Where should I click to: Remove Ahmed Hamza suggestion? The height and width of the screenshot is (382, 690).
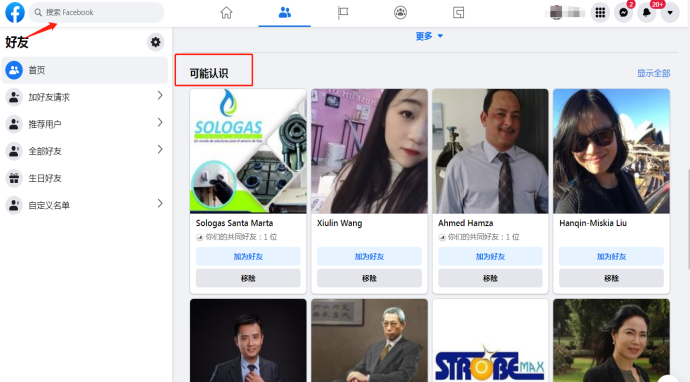(x=490, y=278)
